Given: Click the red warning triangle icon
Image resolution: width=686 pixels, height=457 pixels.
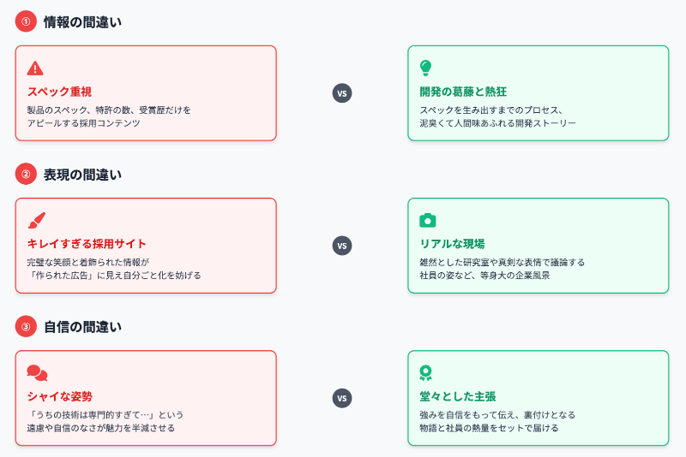Looking at the screenshot, I should pyautogui.click(x=35, y=68).
